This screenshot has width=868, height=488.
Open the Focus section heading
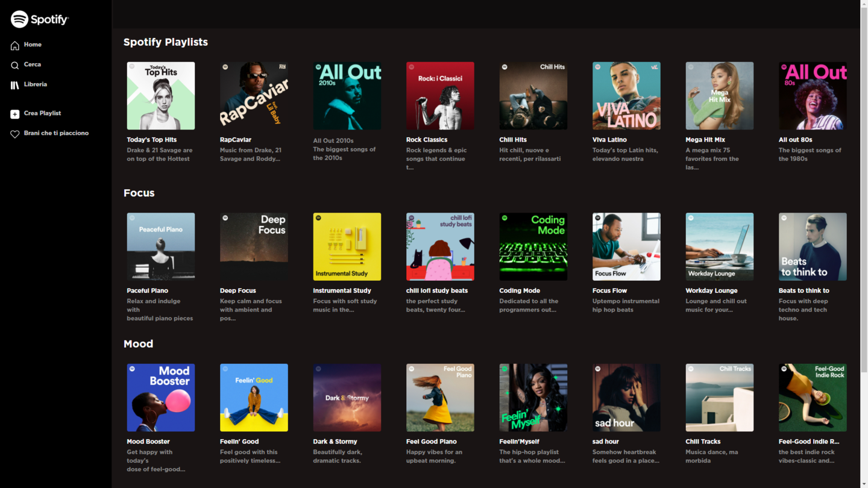[139, 193]
